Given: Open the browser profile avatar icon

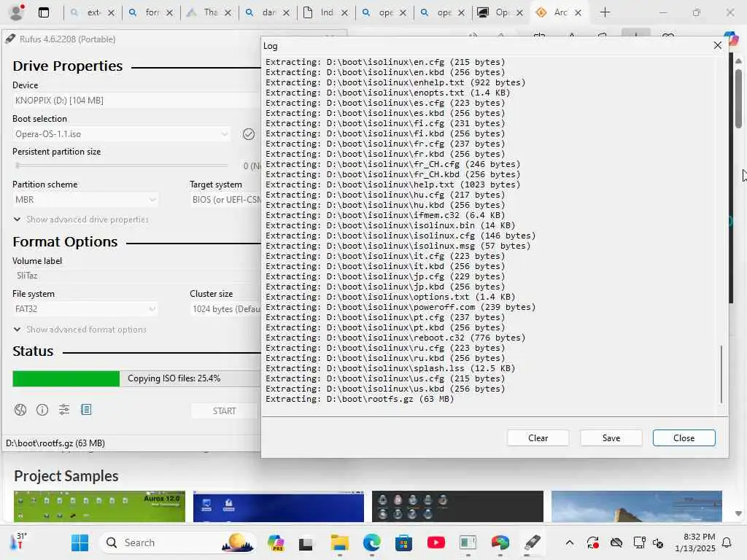Looking at the screenshot, I should point(17,12).
